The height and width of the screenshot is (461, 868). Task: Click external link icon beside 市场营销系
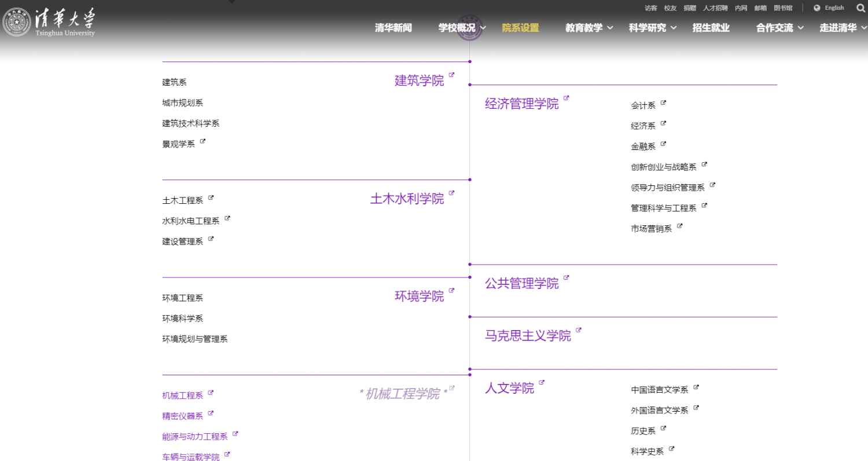point(679,226)
